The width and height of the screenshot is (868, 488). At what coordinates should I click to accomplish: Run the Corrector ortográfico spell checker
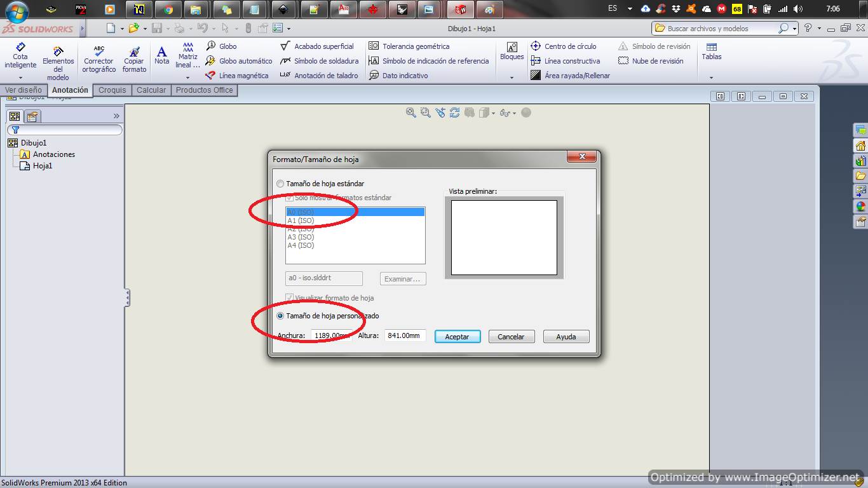click(99, 58)
